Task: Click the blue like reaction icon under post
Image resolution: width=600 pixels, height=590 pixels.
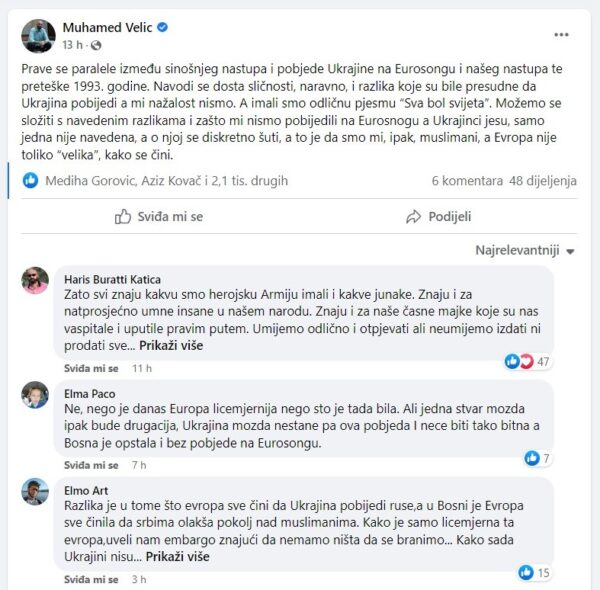Action: 30,180
